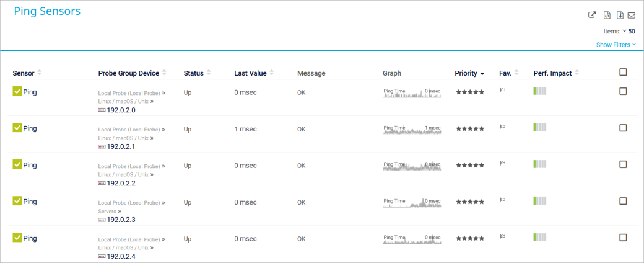Open the page in a new window icon
This screenshot has height=263, width=644.
tap(591, 16)
